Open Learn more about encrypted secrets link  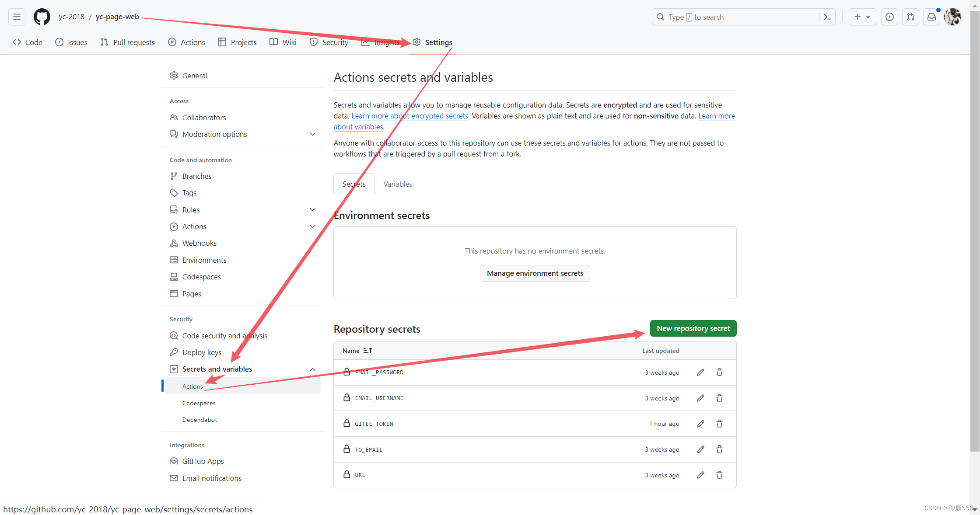409,115
